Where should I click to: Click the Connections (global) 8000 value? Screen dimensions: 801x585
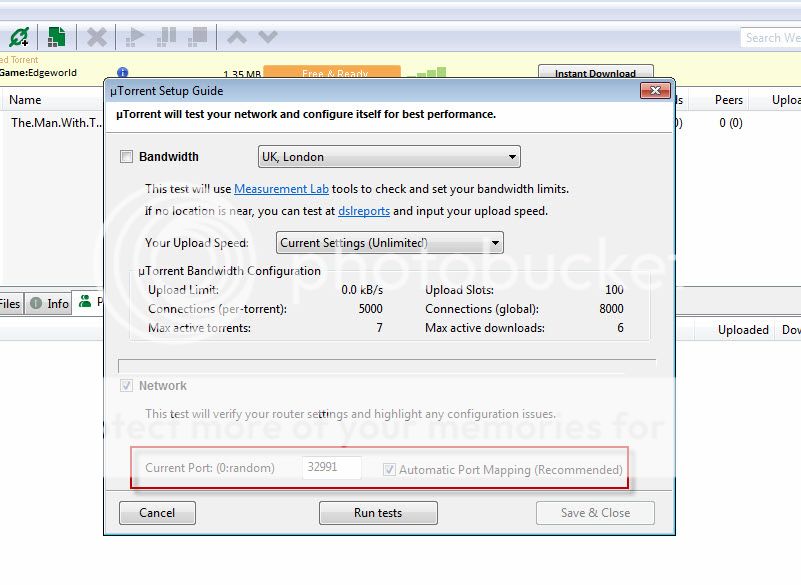coord(611,309)
